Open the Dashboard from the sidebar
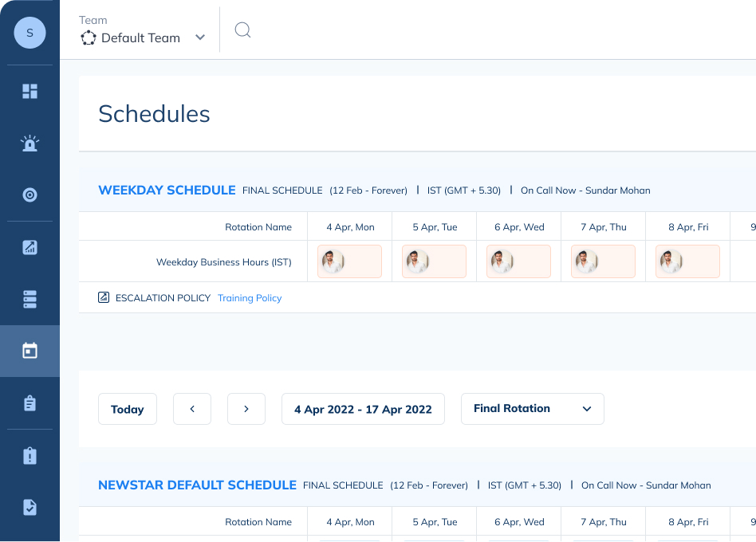The width and height of the screenshot is (756, 542). coord(30,91)
